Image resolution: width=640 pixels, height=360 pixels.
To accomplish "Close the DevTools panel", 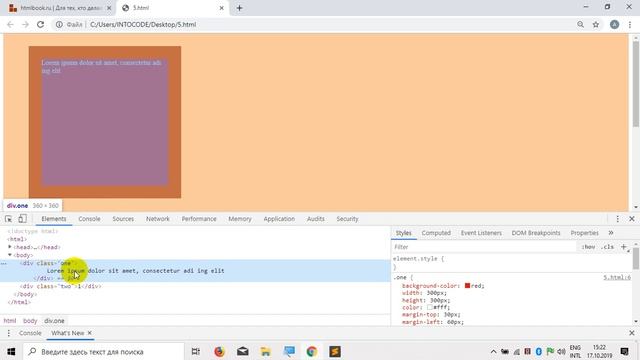I will click(x=631, y=219).
